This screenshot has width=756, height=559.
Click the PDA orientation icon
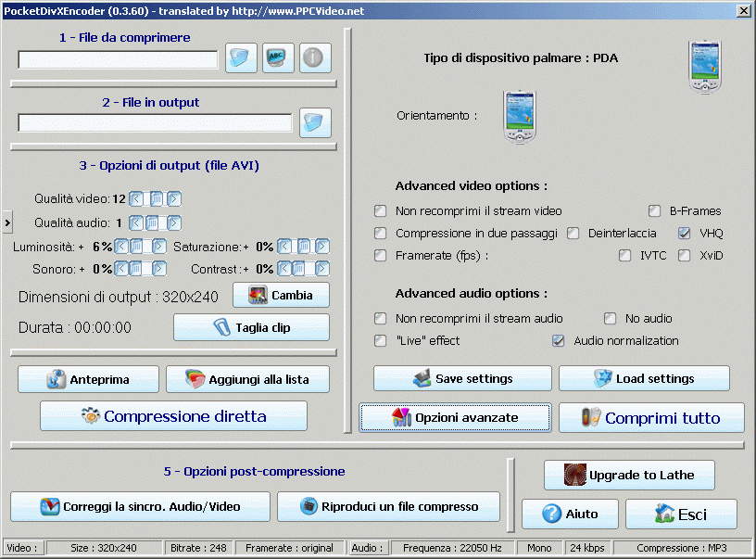(520, 117)
